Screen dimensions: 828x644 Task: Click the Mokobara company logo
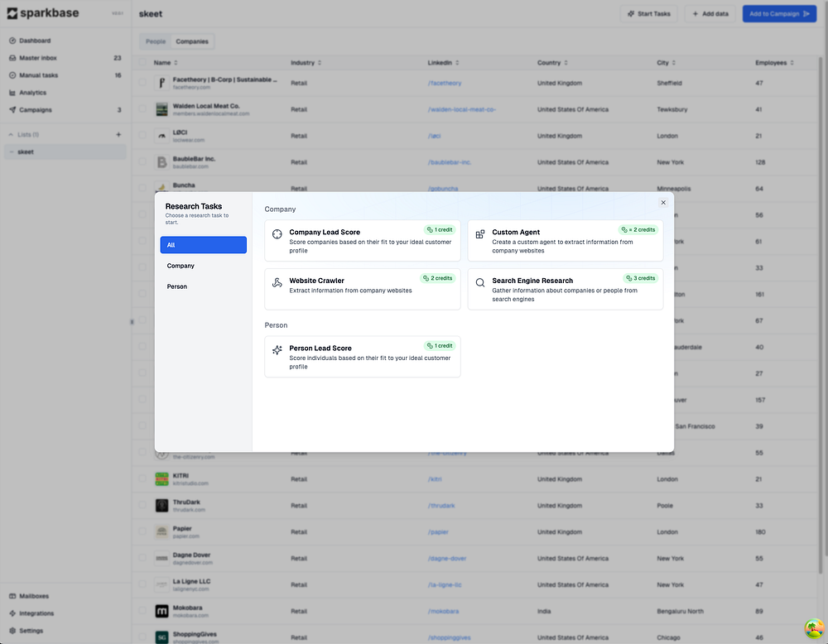[161, 611]
